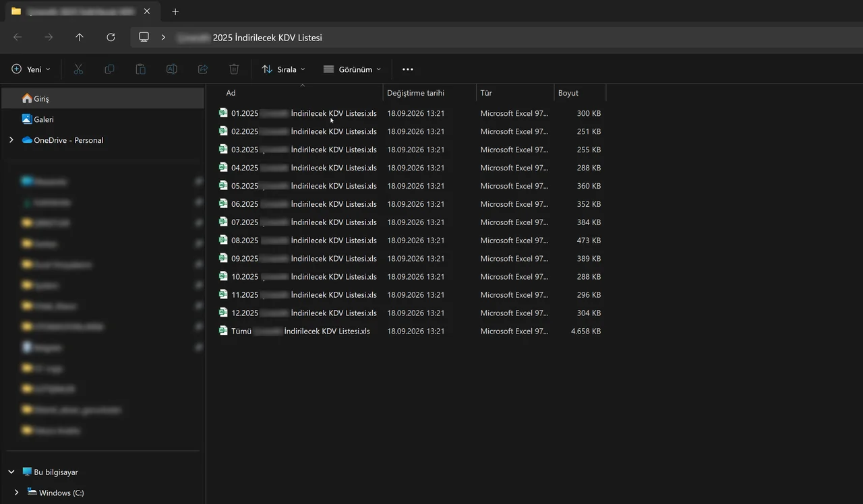Open the three-dots more options menu

point(407,69)
